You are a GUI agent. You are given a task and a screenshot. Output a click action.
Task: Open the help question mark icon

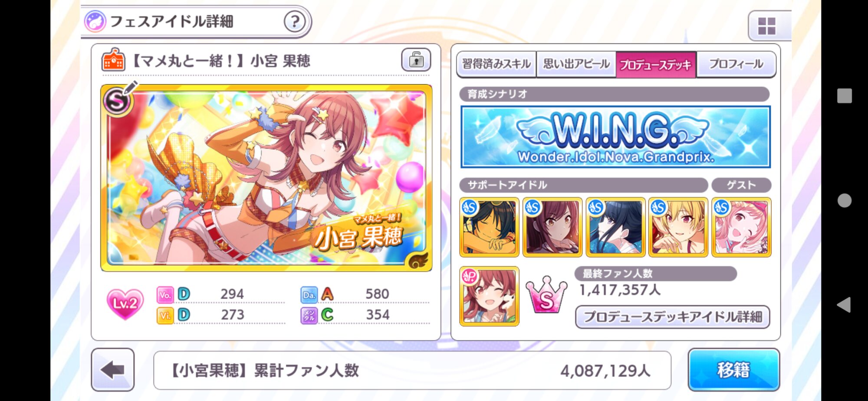(x=295, y=21)
